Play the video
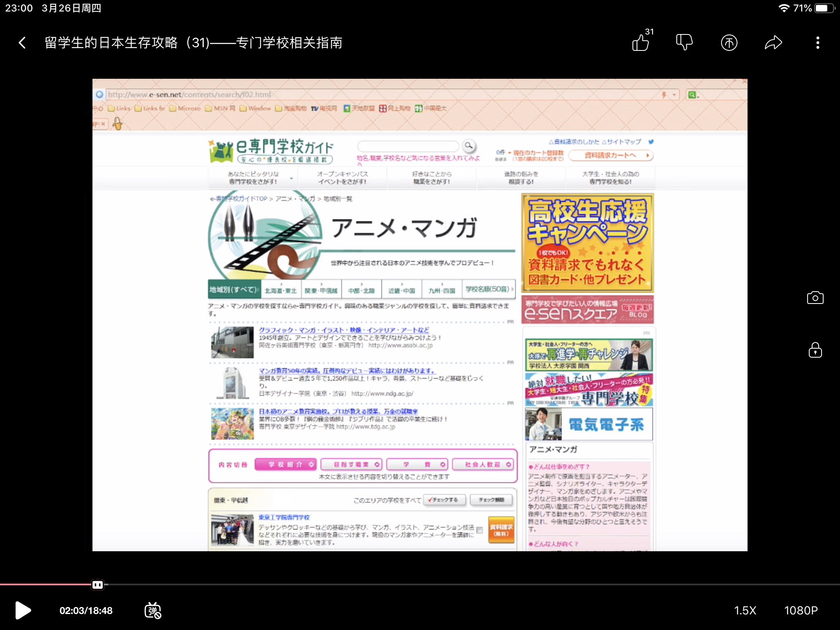This screenshot has width=840, height=630. click(23, 610)
